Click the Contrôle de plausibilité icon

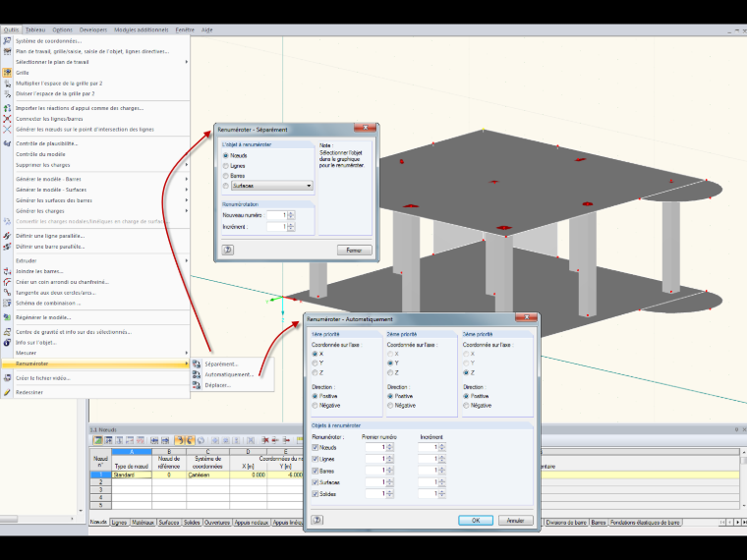[x=7, y=143]
